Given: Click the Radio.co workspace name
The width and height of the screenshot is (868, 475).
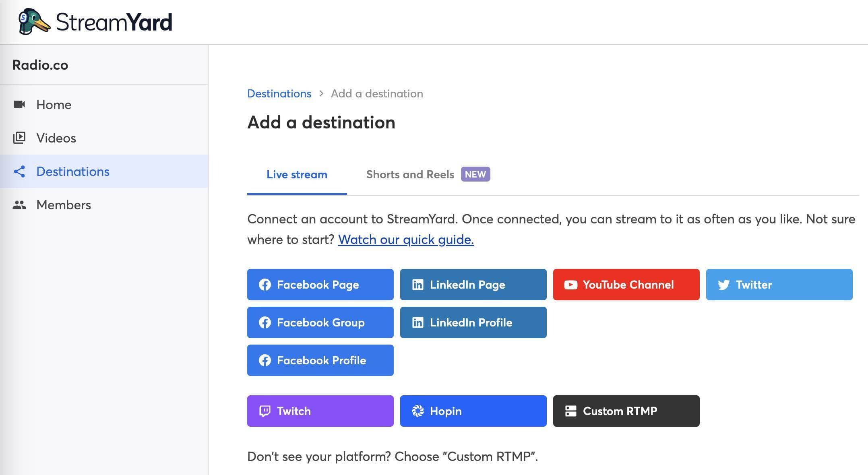Looking at the screenshot, I should pyautogui.click(x=40, y=64).
